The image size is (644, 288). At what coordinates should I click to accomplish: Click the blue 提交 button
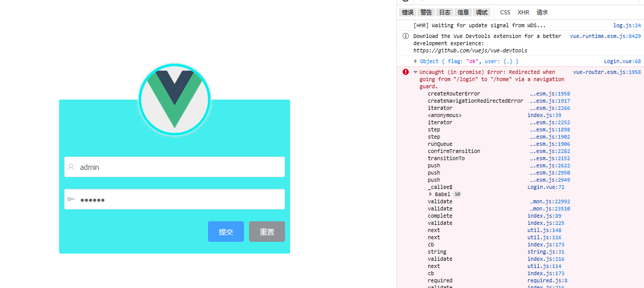pos(226,232)
